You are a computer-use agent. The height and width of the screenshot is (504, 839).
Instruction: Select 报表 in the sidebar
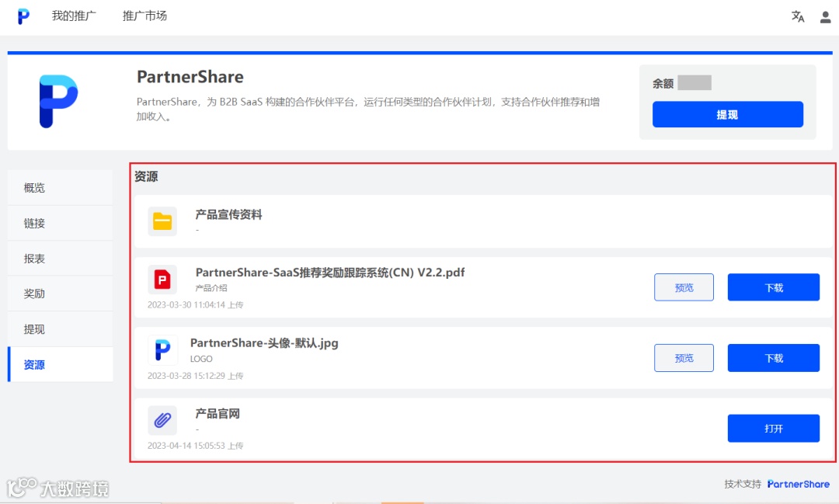pos(61,259)
